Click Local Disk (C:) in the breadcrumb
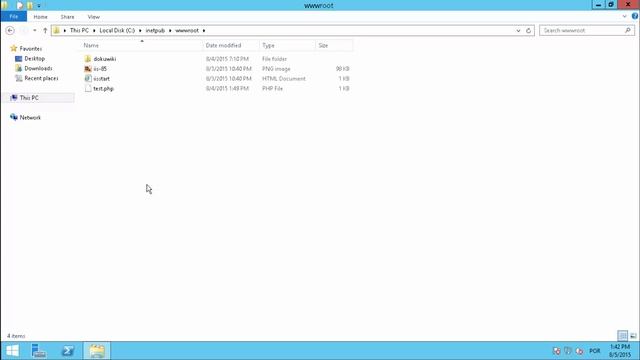The width and height of the screenshot is (640, 360). (117, 31)
